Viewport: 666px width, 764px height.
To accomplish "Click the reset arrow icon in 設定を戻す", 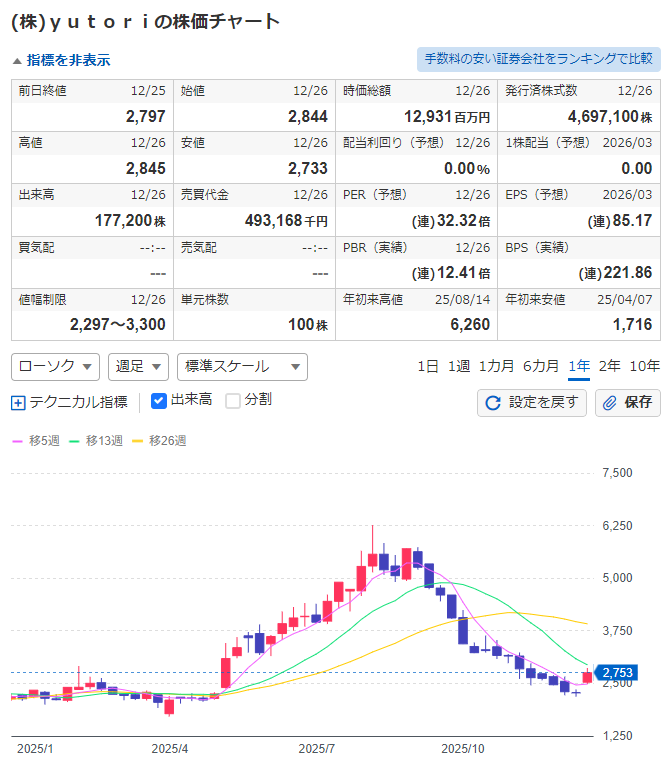I will click(x=492, y=403).
